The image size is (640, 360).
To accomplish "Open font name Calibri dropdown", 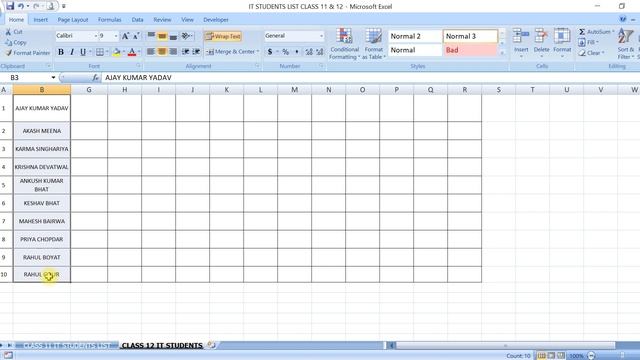I will [96, 36].
